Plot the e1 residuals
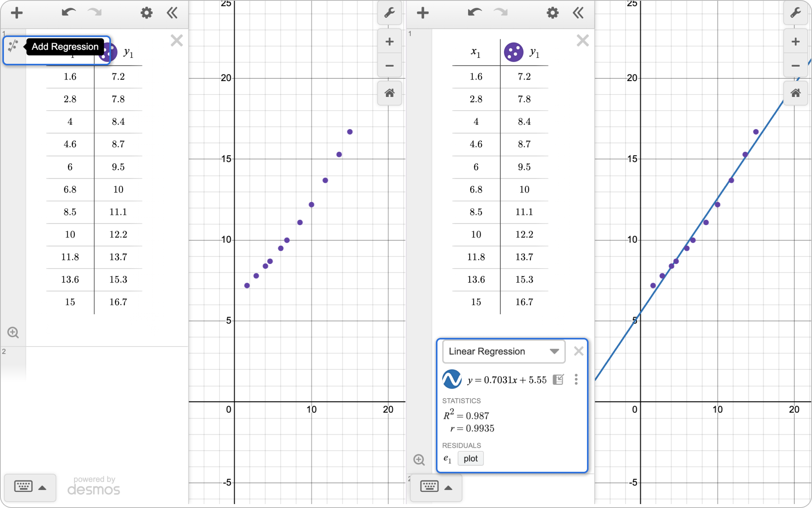 (x=471, y=458)
